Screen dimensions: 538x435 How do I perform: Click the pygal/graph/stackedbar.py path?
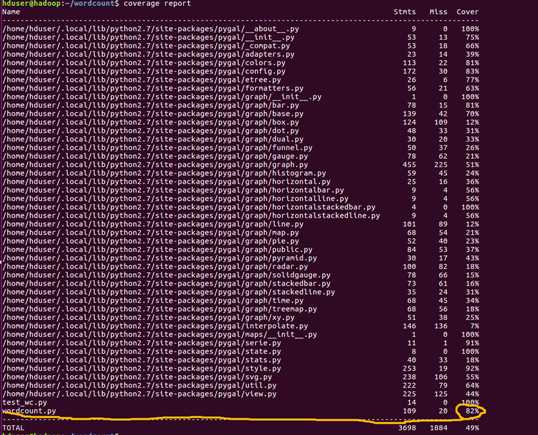pyautogui.click(x=166, y=284)
